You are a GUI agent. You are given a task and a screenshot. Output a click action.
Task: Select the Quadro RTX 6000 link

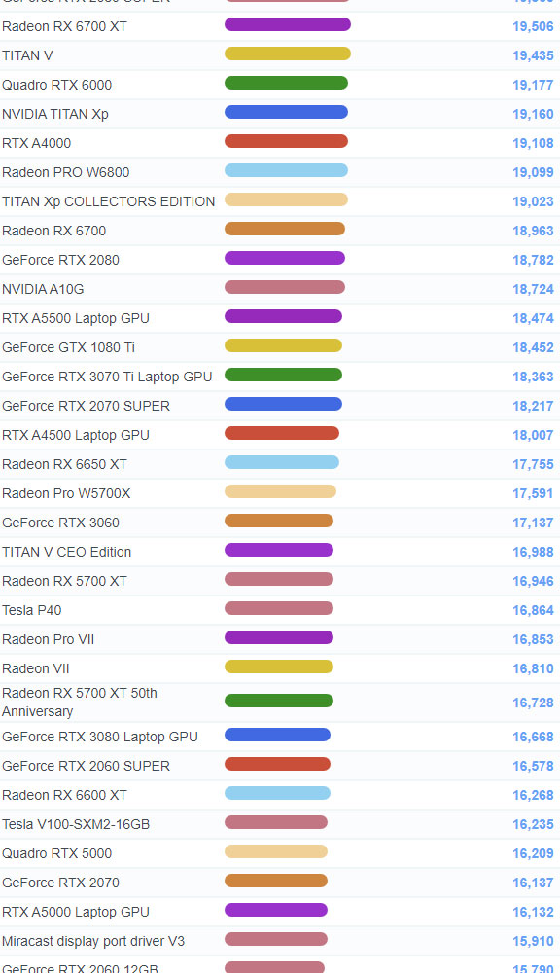pos(57,85)
